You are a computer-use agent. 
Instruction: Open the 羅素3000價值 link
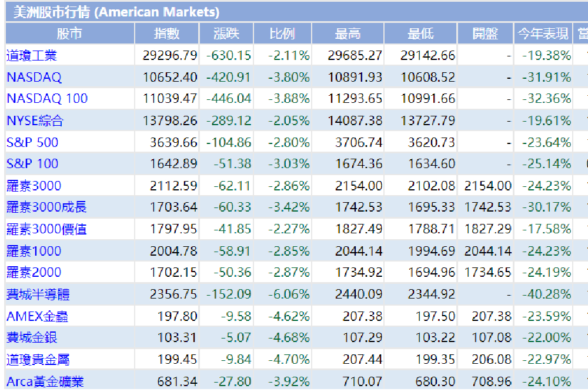pos(46,229)
